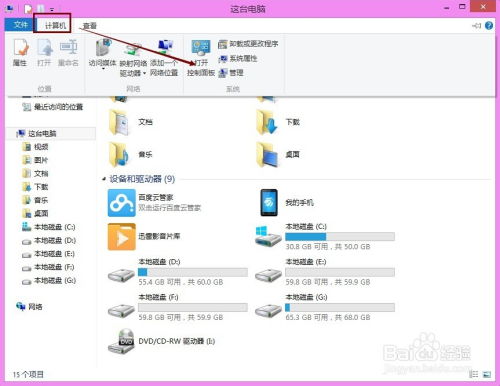
Task: Select the DVD/CD-RW 驱动器 (I:) icon
Action: tap(121, 341)
